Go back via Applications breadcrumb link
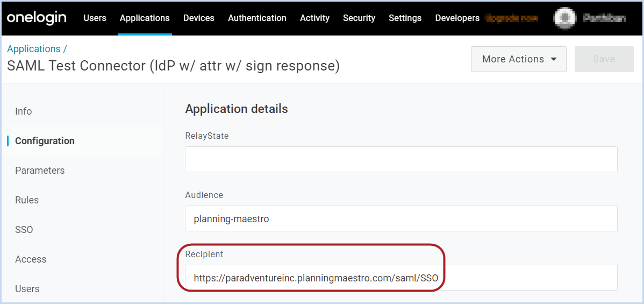This screenshot has width=644, height=304. 34,48
